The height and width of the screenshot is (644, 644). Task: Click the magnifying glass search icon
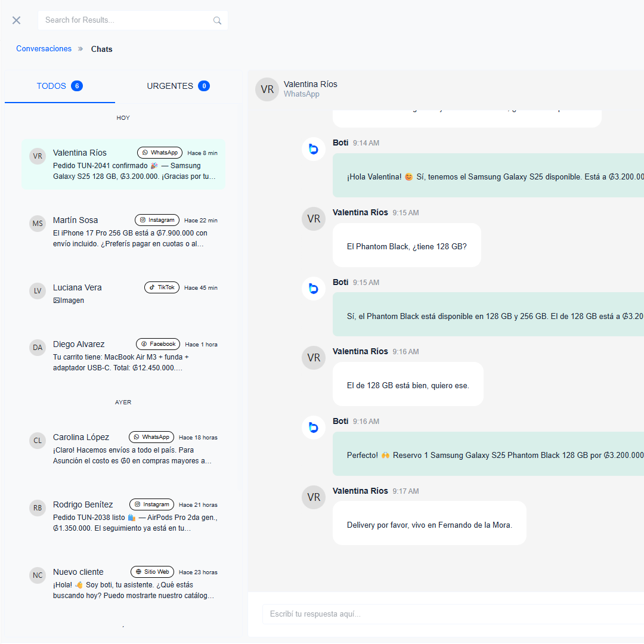(217, 20)
